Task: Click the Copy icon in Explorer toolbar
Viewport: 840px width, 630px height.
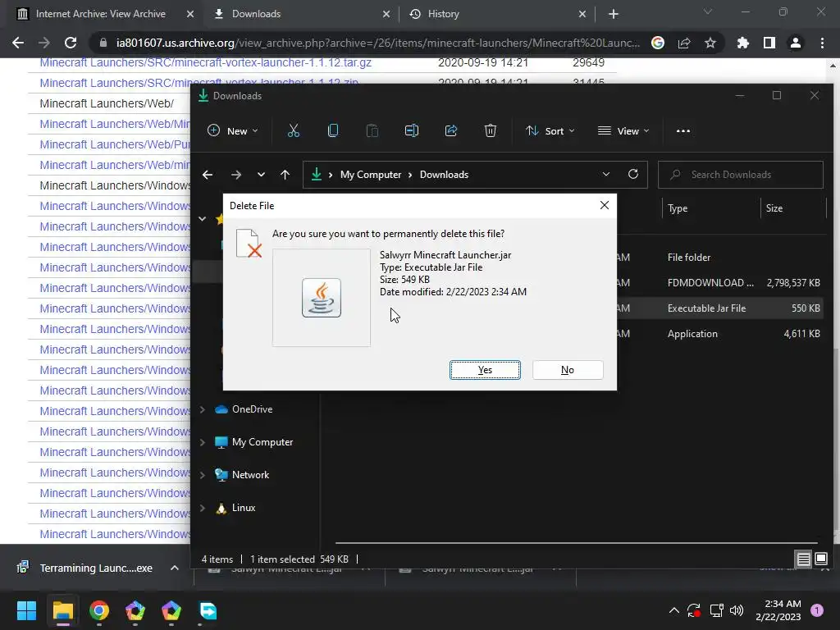Action: coord(333,130)
